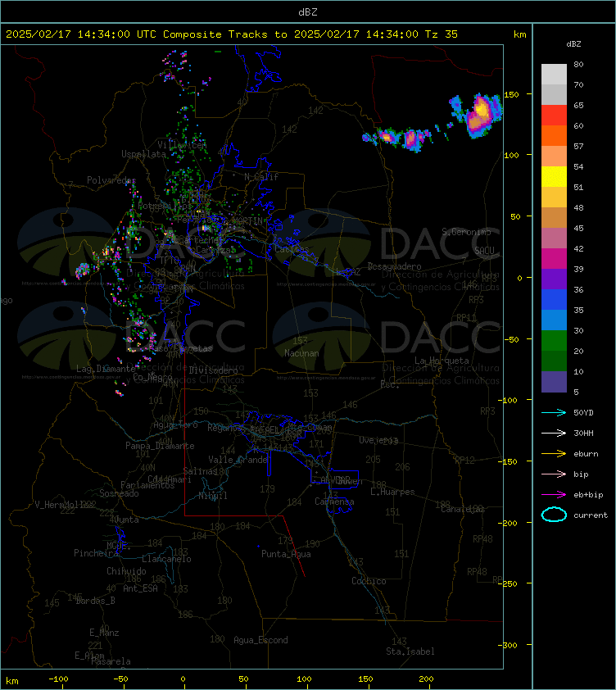Select the purple 36–39 dBZ legend swatch

[554, 279]
